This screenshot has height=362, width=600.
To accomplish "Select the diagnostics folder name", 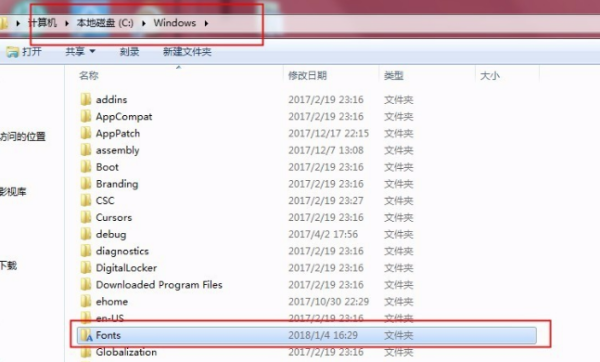I will (122, 251).
